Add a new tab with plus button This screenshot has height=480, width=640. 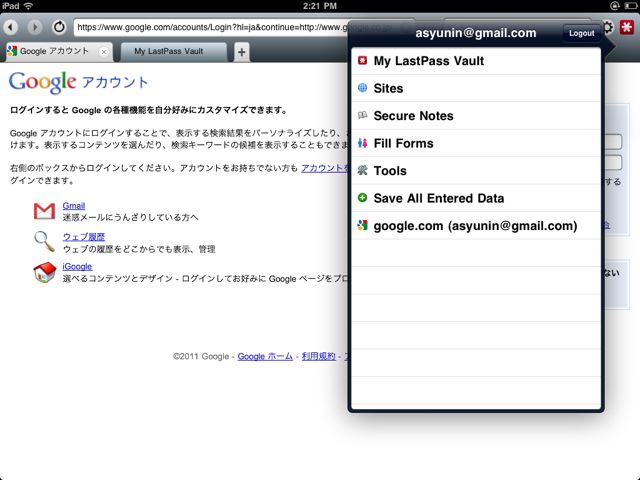pyautogui.click(x=242, y=52)
